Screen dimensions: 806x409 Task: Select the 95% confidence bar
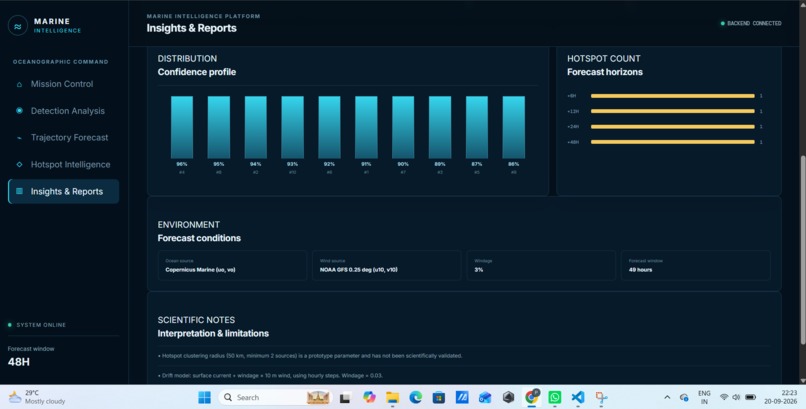(x=219, y=127)
